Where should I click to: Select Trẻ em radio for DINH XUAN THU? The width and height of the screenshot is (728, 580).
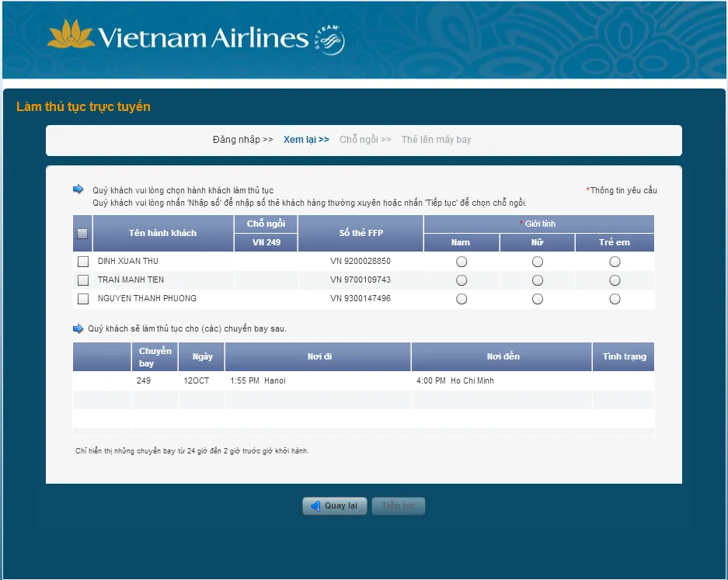tap(615, 262)
